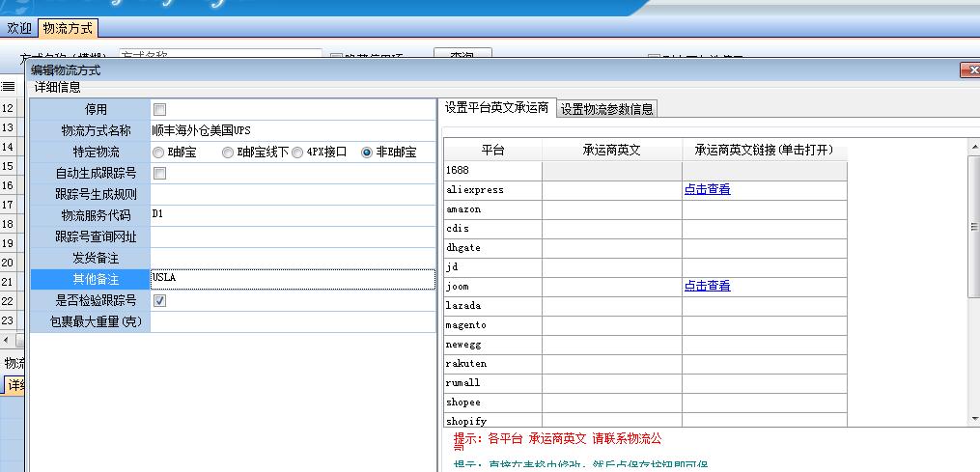This screenshot has width=980, height=472.
Task: Toggle the 停用 checkbox
Action: [159, 109]
